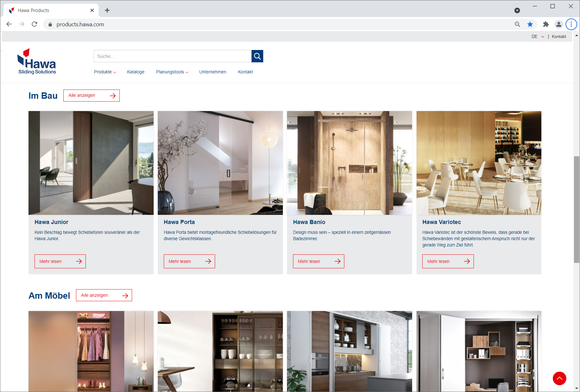The width and height of the screenshot is (580, 392).
Task: Expand the Produkte menu
Action: click(105, 72)
